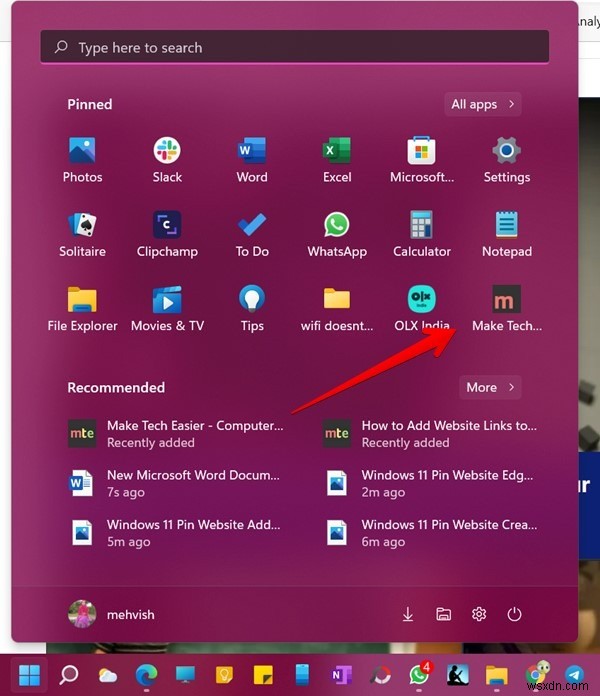600x696 pixels.
Task: Launch Excel from pinned apps
Action: 337,160
